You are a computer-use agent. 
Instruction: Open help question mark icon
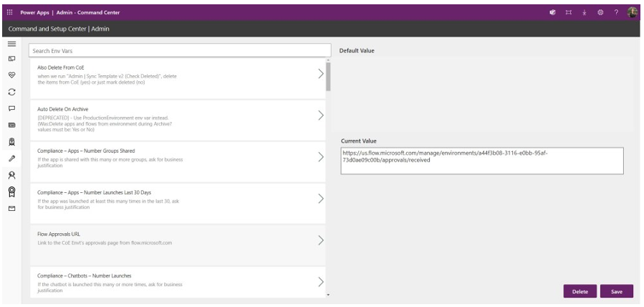click(x=616, y=12)
